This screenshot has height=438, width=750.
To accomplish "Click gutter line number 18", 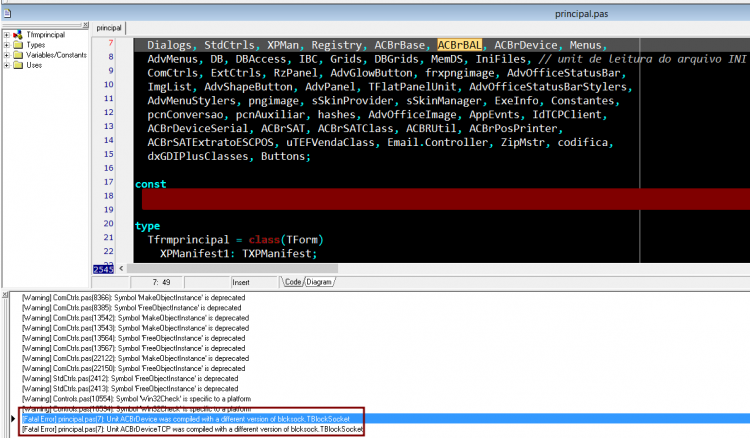I will [x=109, y=196].
